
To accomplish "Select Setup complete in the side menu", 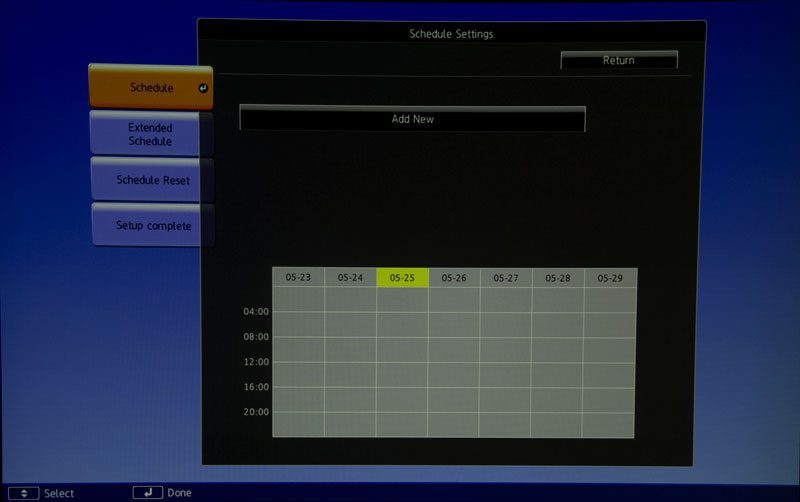I will [153, 225].
